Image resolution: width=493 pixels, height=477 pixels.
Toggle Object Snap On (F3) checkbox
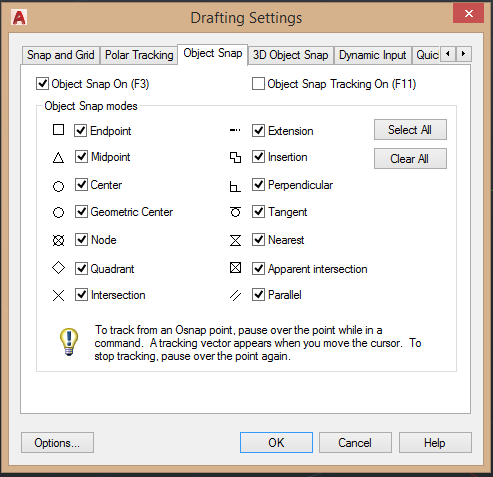tap(42, 84)
